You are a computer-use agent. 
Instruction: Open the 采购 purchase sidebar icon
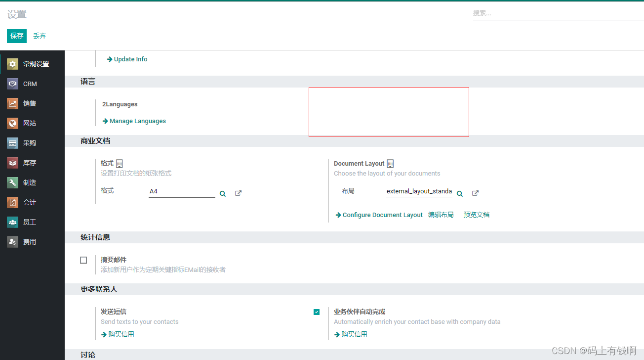12,142
